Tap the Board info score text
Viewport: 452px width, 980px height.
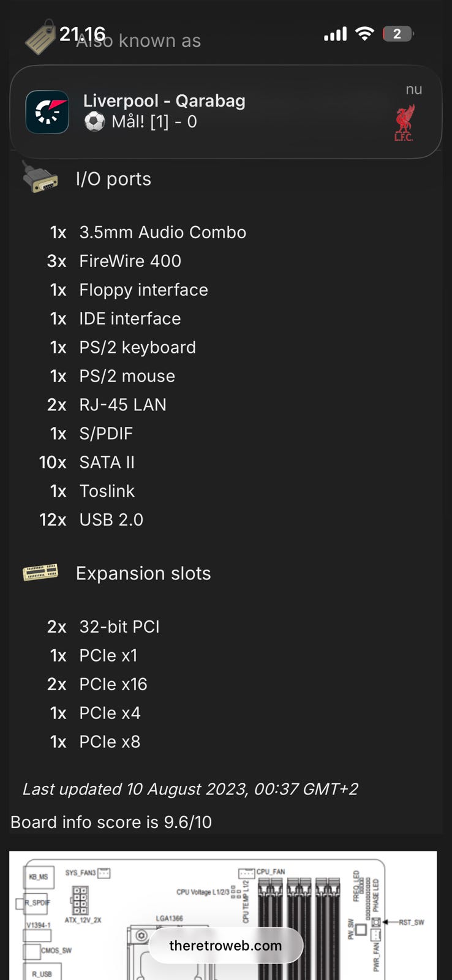pos(111,822)
